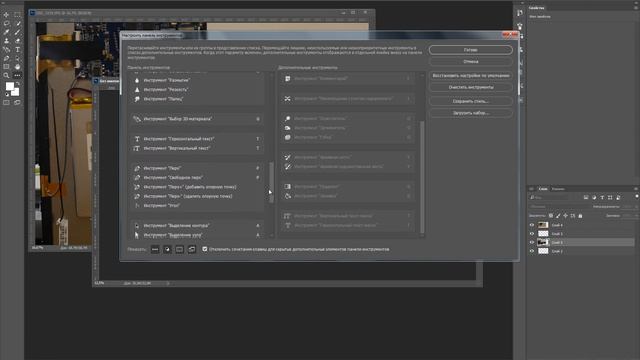This screenshot has width=640, height=360.
Task: Select the Градиент row in extra tools
Action: 347,187
